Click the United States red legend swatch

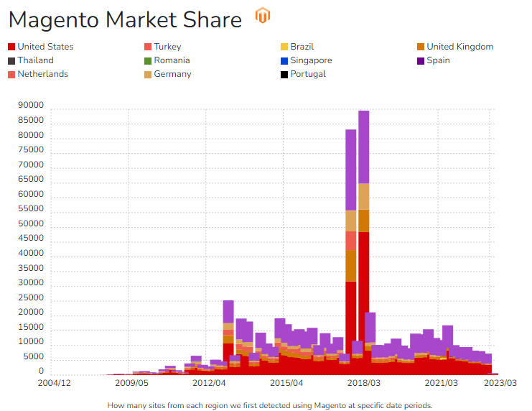pyautogui.click(x=11, y=47)
